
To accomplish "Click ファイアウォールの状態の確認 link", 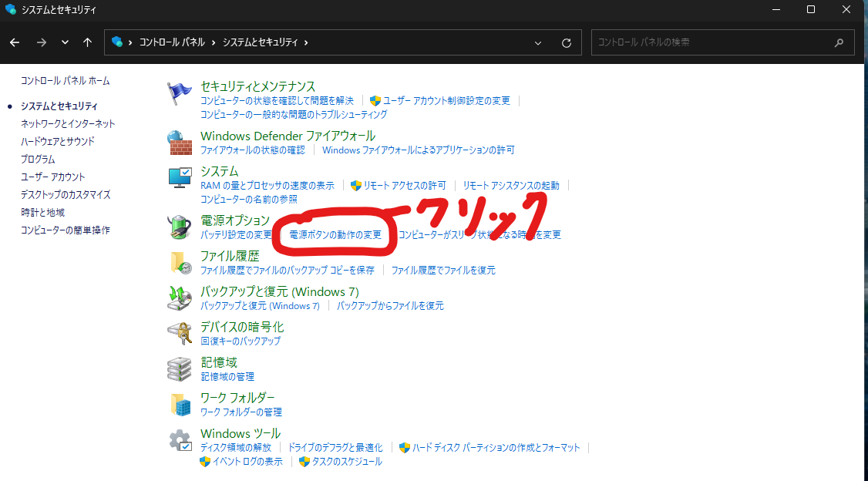I will [x=252, y=150].
